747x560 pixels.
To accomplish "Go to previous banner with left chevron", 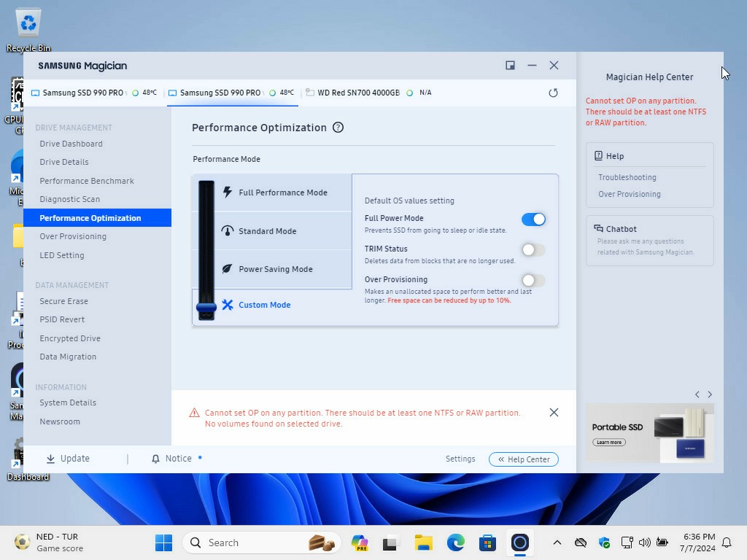I will tap(697, 394).
